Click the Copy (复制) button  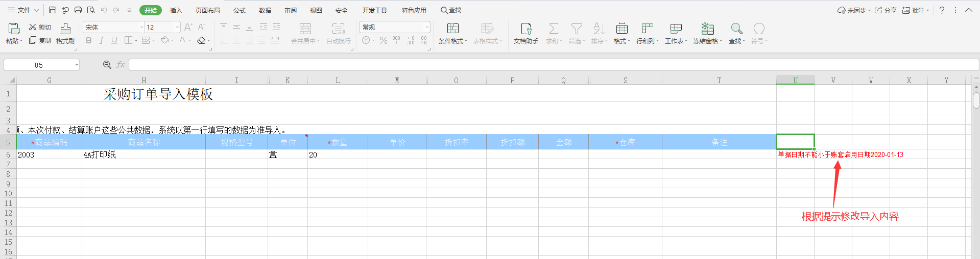40,40
